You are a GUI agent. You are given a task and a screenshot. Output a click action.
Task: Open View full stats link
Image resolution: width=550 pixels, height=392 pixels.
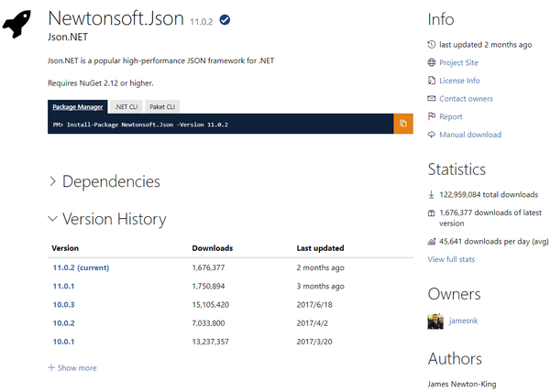(x=451, y=259)
